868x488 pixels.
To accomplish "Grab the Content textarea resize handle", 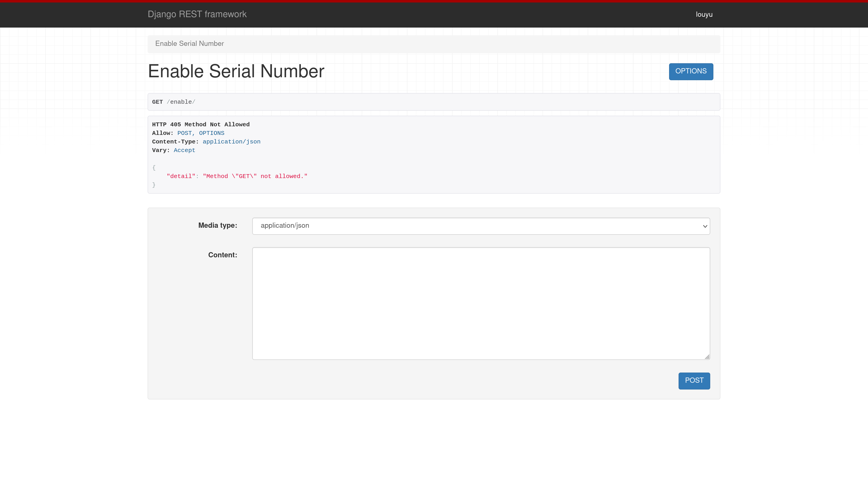I will pyautogui.click(x=707, y=357).
